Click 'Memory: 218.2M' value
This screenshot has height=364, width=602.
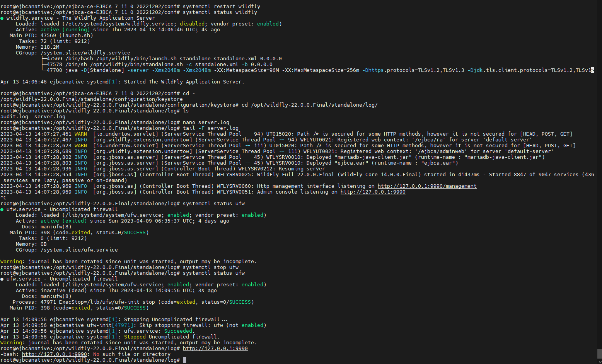[50, 47]
